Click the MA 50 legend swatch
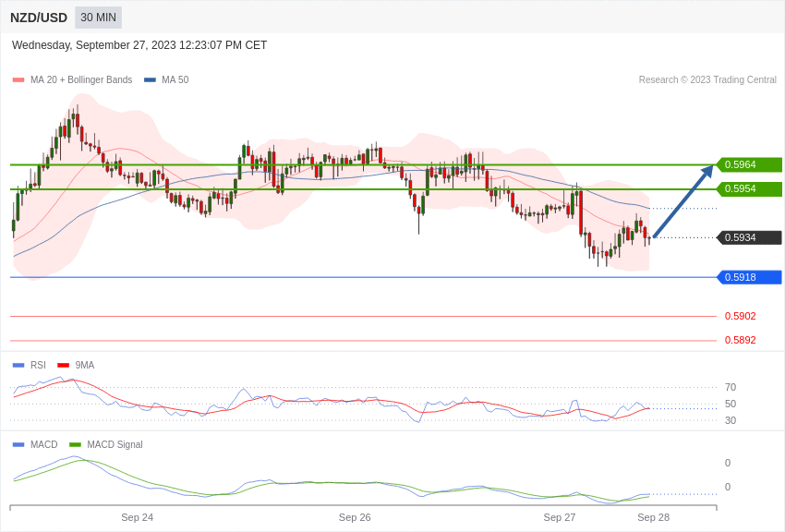785x532 pixels. 150,80
